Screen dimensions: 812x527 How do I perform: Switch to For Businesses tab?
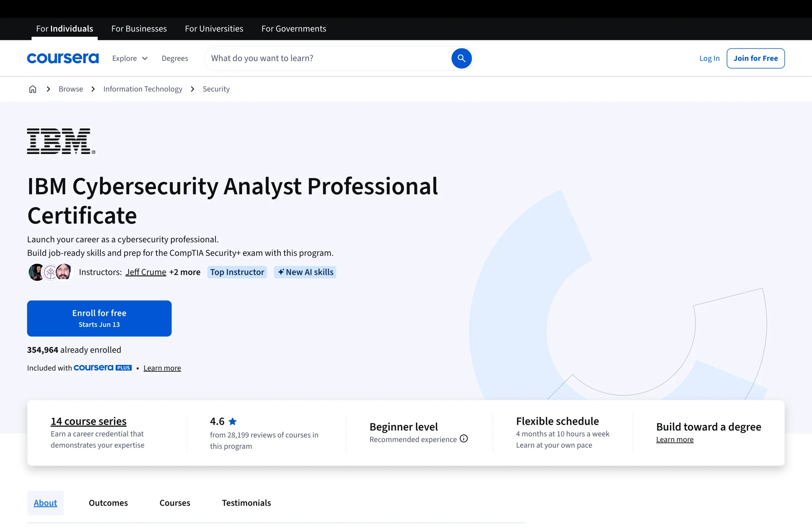pyautogui.click(x=139, y=29)
